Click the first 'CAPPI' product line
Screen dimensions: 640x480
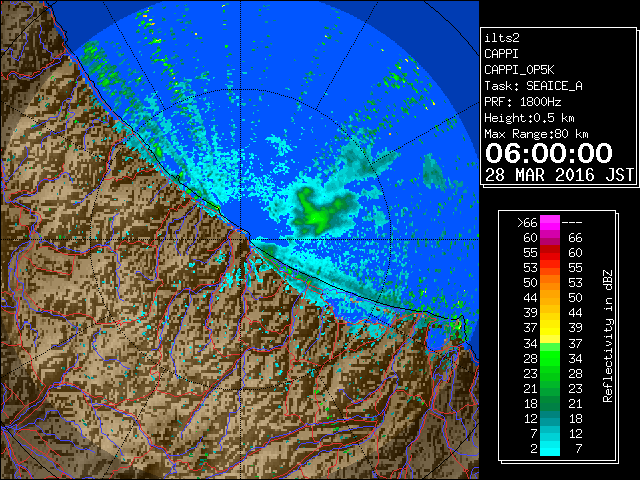(x=501, y=54)
